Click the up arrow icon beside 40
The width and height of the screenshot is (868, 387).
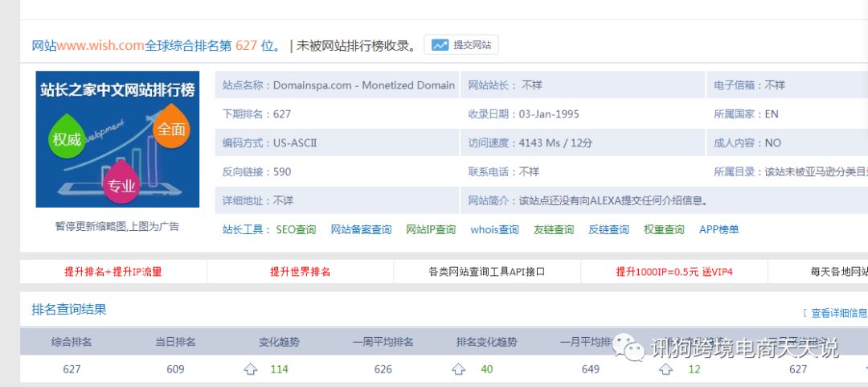tap(458, 369)
